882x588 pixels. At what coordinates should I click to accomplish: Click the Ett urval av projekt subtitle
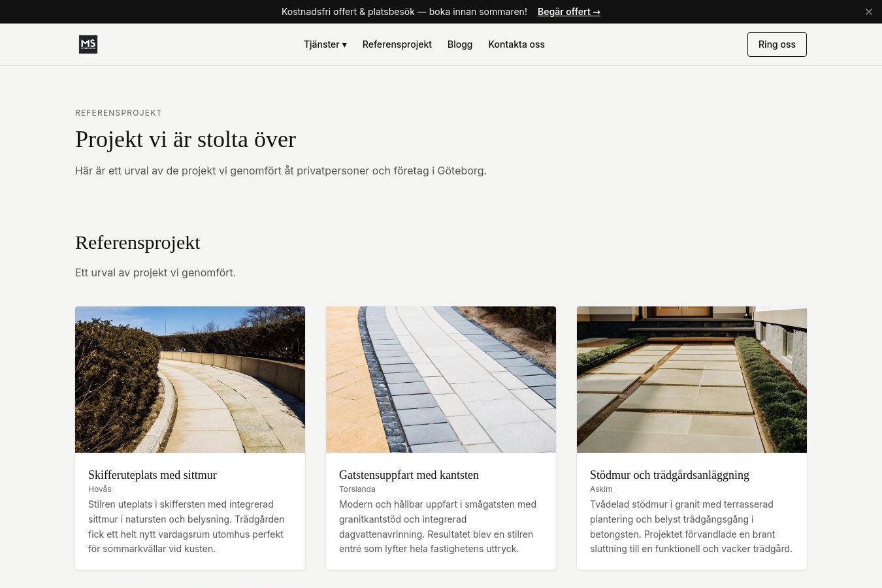[x=155, y=272]
